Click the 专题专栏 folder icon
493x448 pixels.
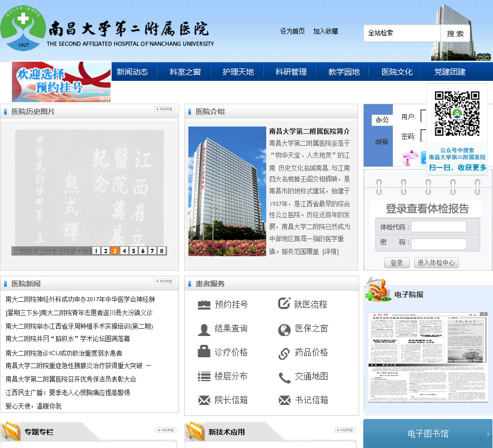11,431
